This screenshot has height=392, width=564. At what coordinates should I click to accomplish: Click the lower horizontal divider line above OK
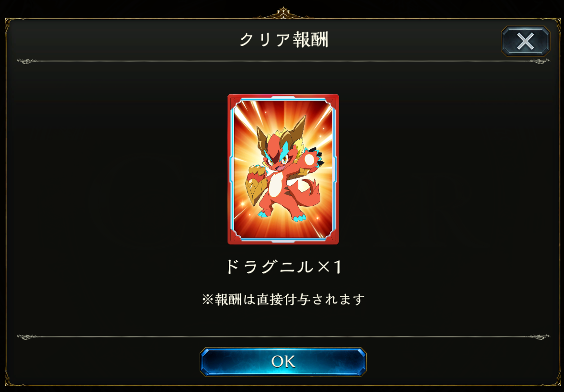283,336
